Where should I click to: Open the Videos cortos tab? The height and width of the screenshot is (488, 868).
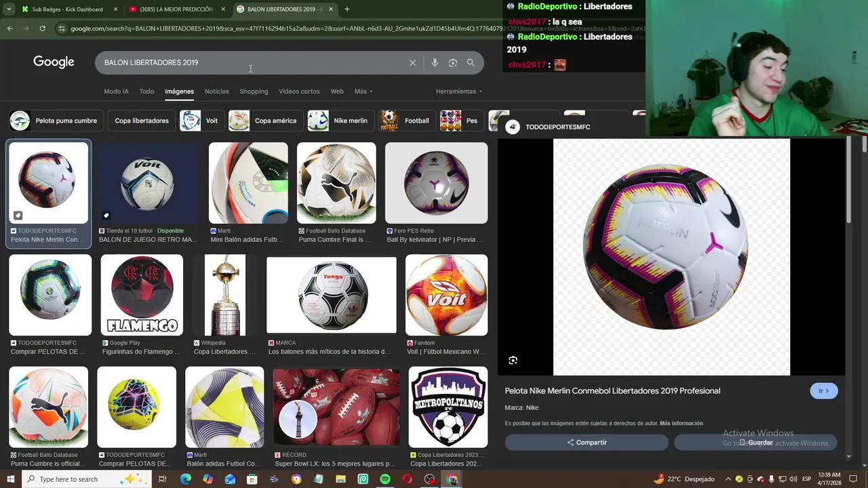tap(299, 91)
